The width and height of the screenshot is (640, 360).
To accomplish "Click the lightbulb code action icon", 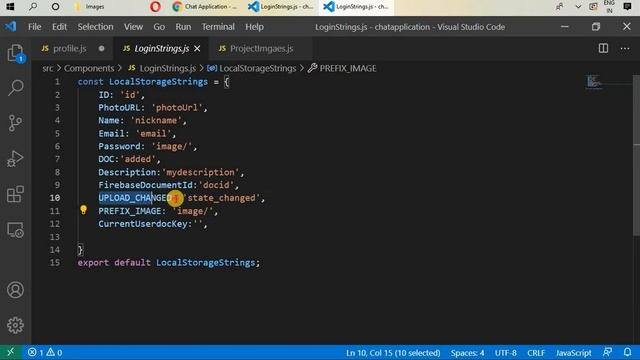I will (83, 210).
